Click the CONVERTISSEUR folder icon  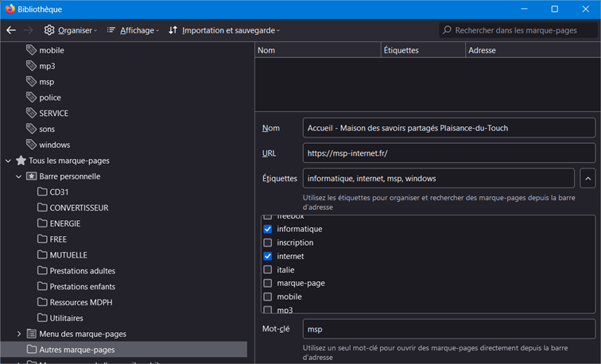point(43,208)
